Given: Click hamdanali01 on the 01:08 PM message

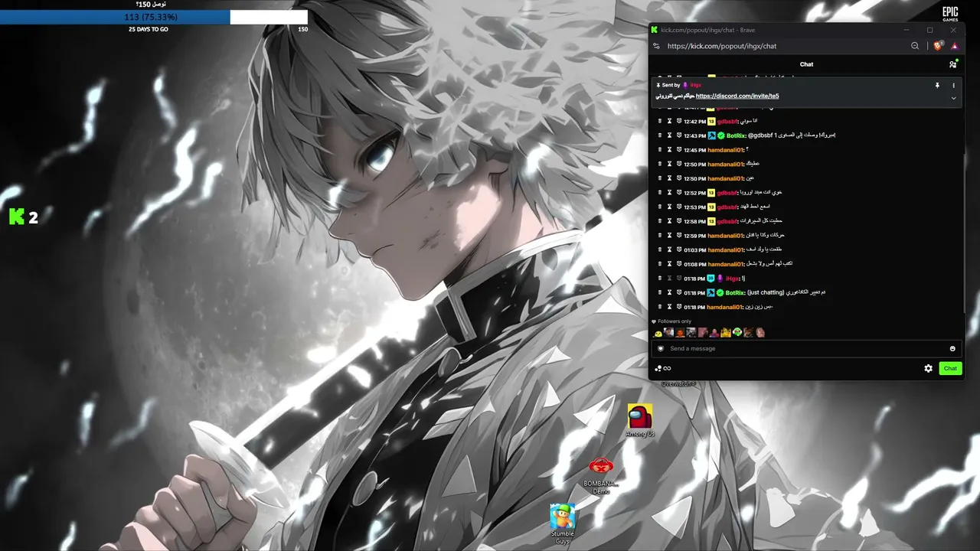Looking at the screenshot, I should (x=725, y=264).
